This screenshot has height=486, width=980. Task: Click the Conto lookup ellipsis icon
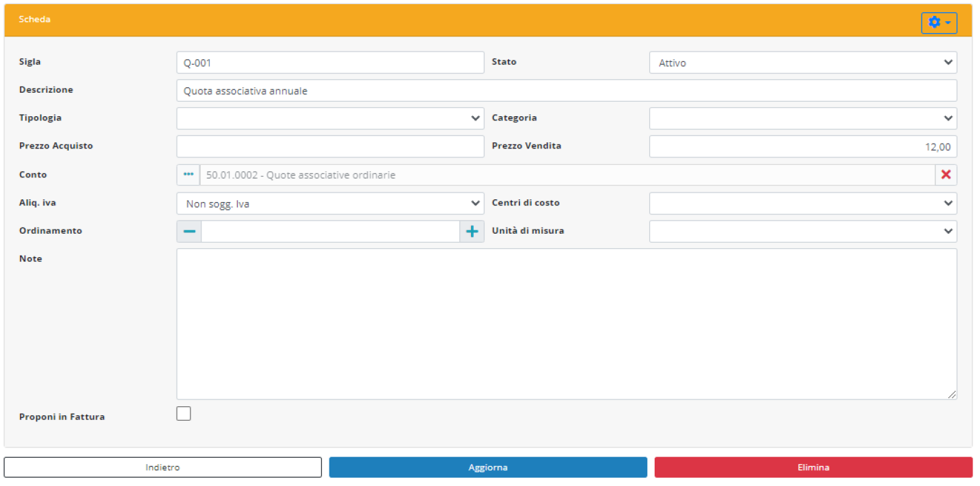click(x=188, y=175)
